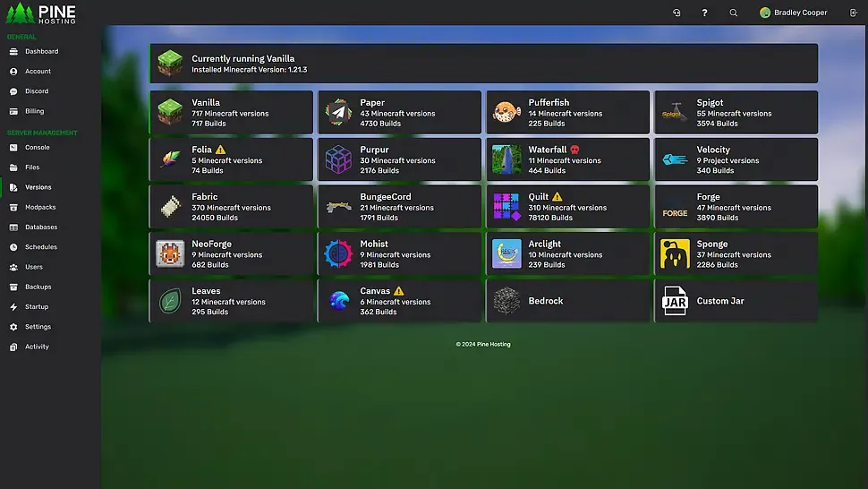Screen dimensions: 868x489
Task: Select the Arclight moon icon
Action: (x=506, y=253)
